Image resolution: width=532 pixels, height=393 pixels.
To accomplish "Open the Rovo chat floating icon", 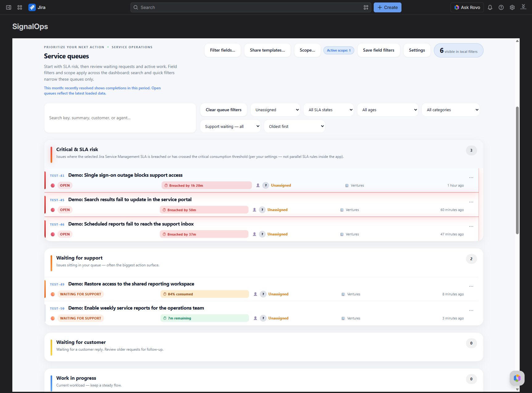I will pos(517,378).
